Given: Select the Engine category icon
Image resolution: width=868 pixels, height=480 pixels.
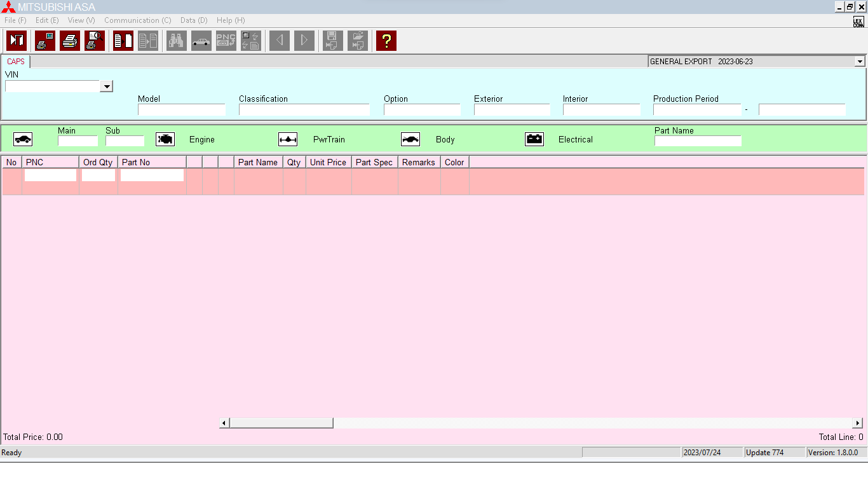Looking at the screenshot, I should coord(165,139).
